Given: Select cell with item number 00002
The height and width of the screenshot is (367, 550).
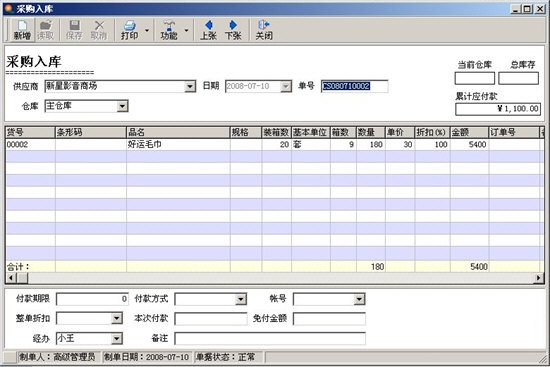Looking at the screenshot, I should click(x=30, y=145).
